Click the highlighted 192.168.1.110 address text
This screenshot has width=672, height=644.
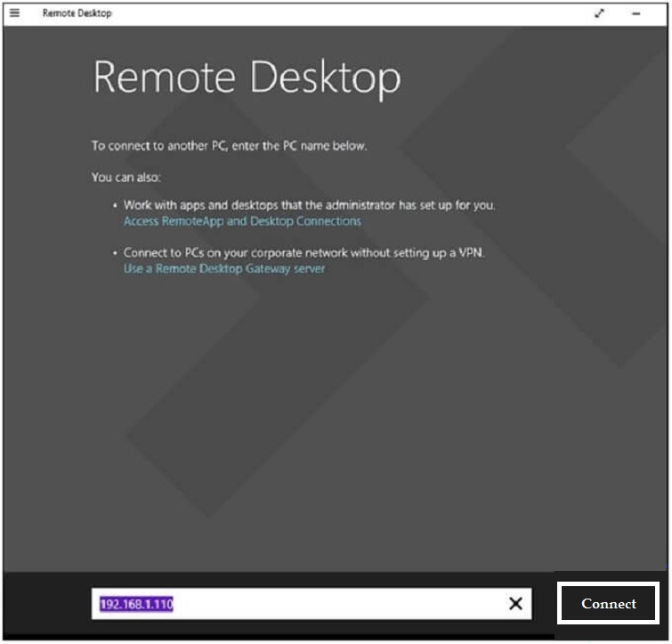coord(135,604)
